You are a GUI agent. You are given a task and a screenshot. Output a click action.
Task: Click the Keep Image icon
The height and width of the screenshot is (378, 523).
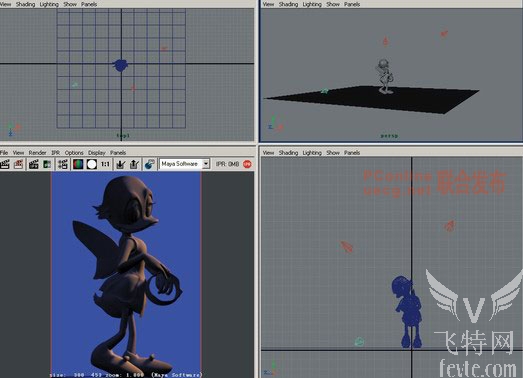(x=121, y=164)
